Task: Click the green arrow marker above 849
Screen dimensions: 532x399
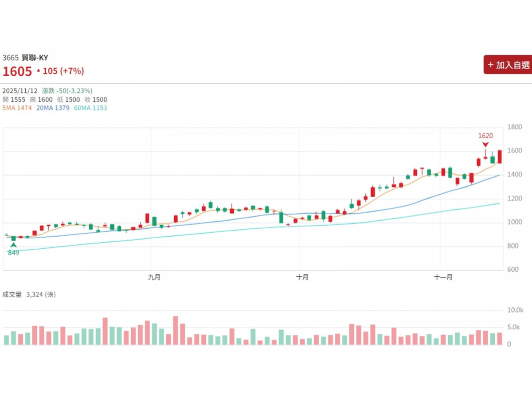Action: pyautogui.click(x=13, y=245)
